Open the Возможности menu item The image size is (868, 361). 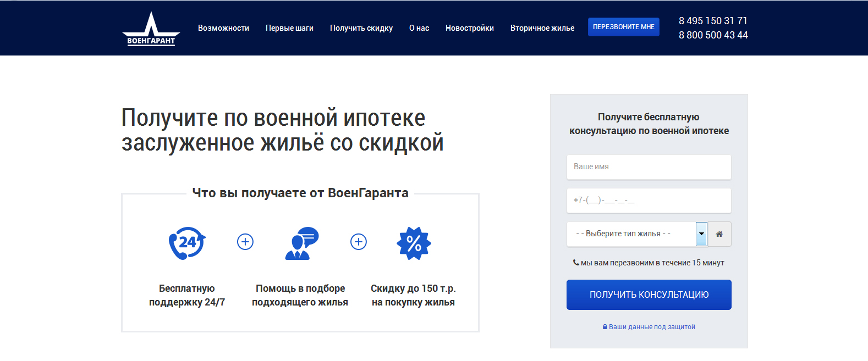[223, 28]
